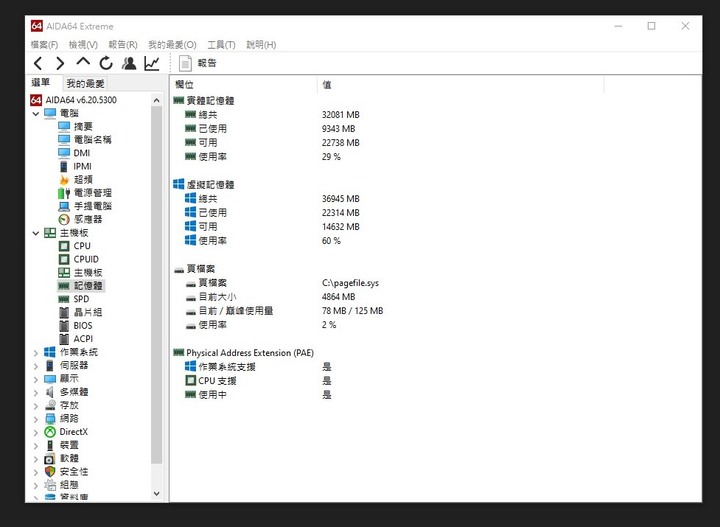Click the memory stick icon beside SPD

(64, 299)
